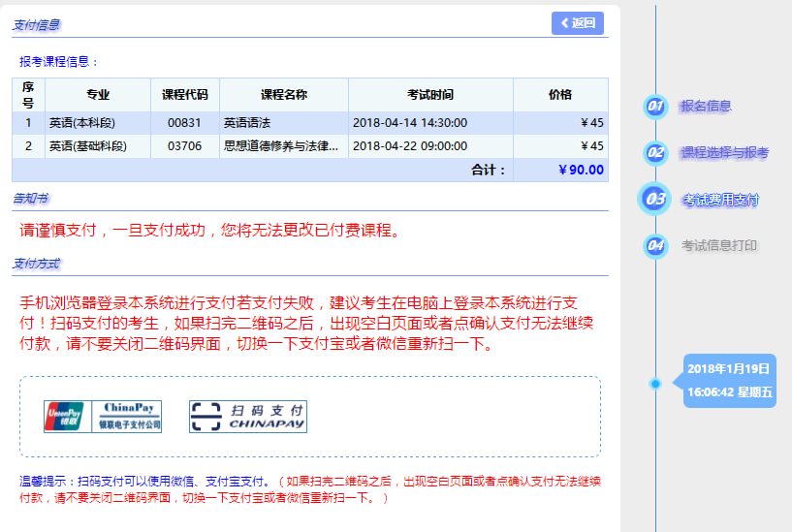
Task: Click the 考试时间 column header
Action: click(x=430, y=95)
